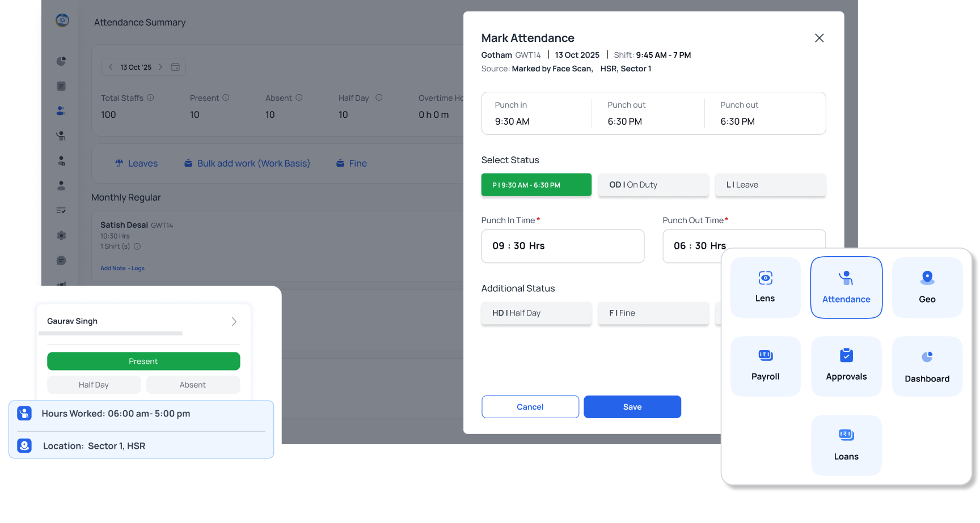Show shift info icon for Satish Desai
Screen dimensions: 980x523
point(137,246)
